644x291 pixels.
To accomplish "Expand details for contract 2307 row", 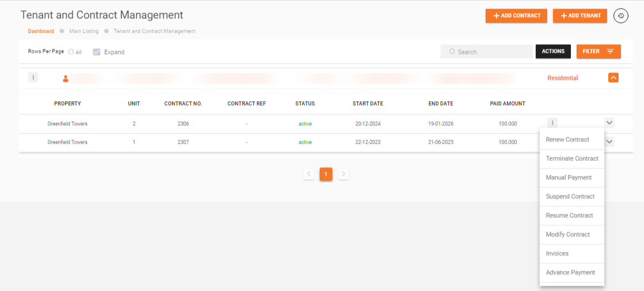I will pyautogui.click(x=609, y=141).
